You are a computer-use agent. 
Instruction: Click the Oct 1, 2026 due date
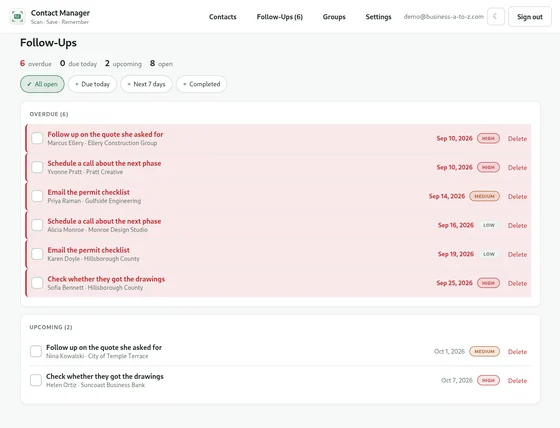coord(449,351)
